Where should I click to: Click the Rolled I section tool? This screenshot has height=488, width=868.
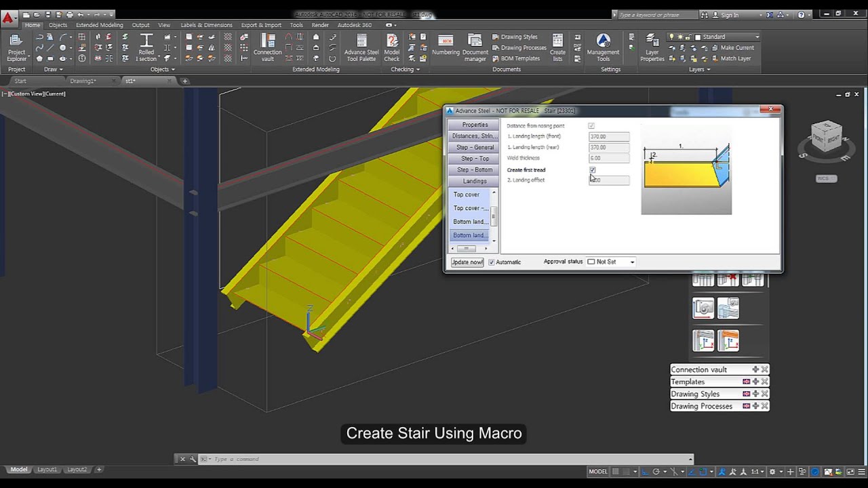(x=146, y=47)
